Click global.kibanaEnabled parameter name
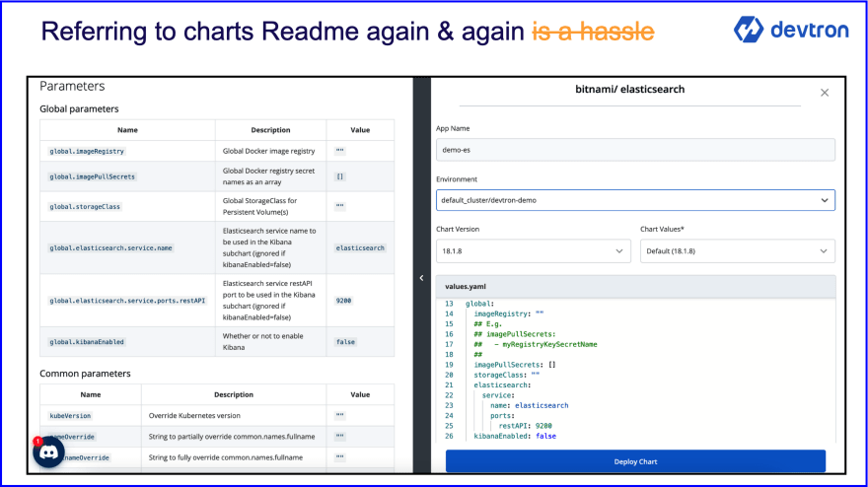This screenshot has width=868, height=487. tap(87, 342)
